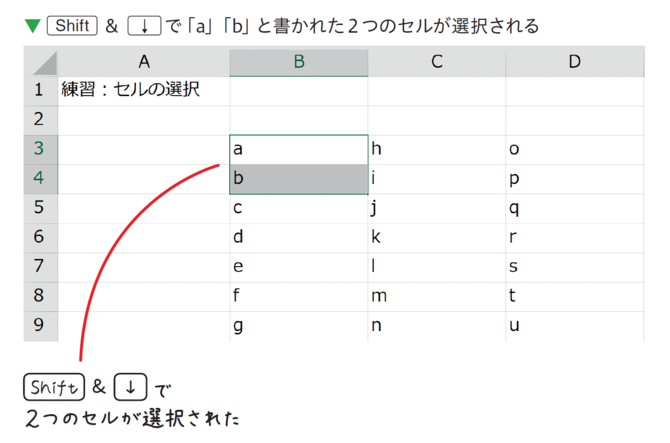The height and width of the screenshot is (443, 670).
Task: Click cell containing letter a
Action: coord(299,150)
